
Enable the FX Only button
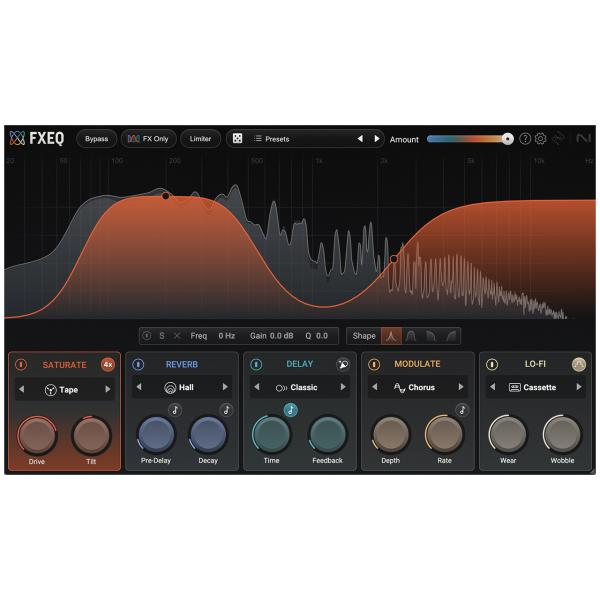(x=148, y=139)
